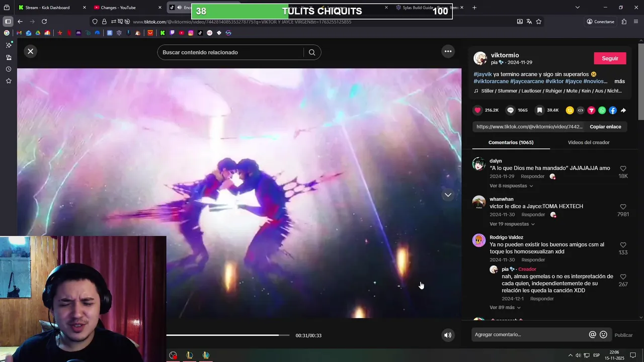Like the video with the heart icon
The image size is (644, 362).
(478, 110)
